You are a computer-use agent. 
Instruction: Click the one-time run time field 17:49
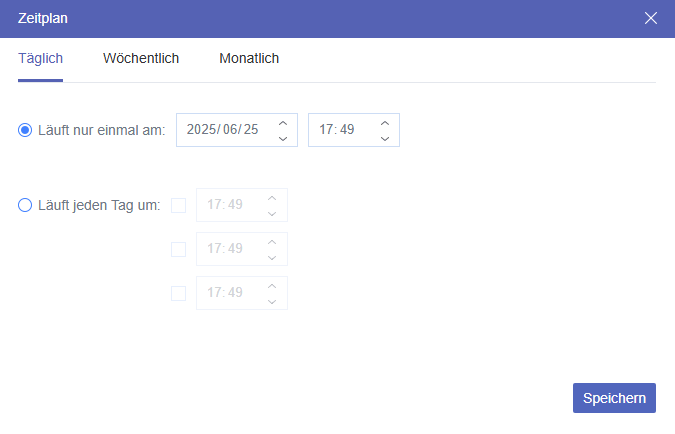click(338, 130)
